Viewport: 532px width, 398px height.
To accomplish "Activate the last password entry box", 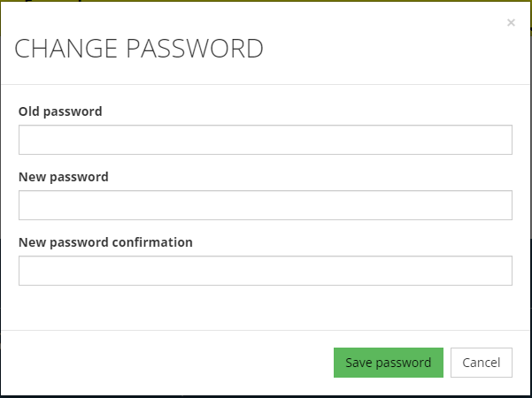I will click(x=266, y=271).
